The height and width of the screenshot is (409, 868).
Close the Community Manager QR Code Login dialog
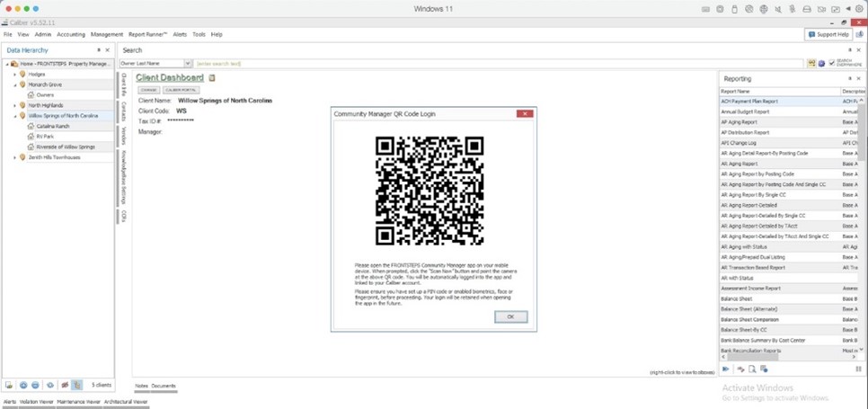click(x=524, y=113)
